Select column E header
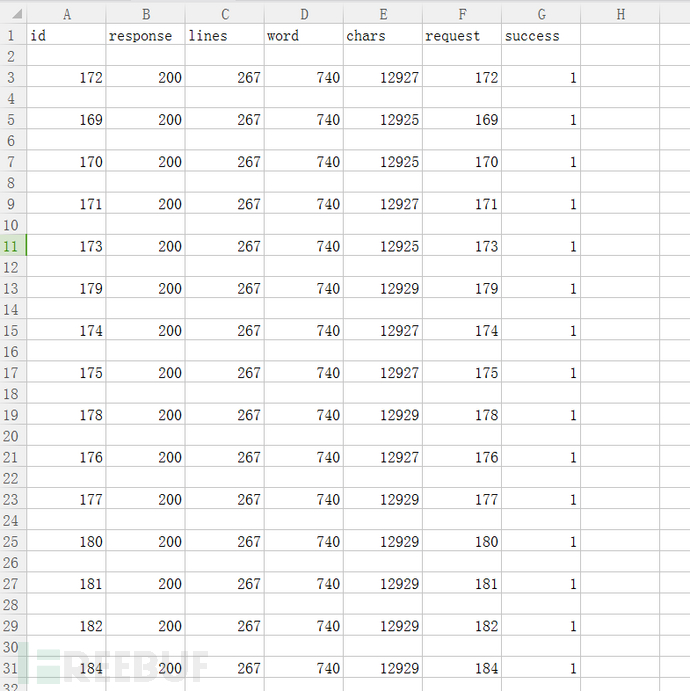 pyautogui.click(x=383, y=14)
